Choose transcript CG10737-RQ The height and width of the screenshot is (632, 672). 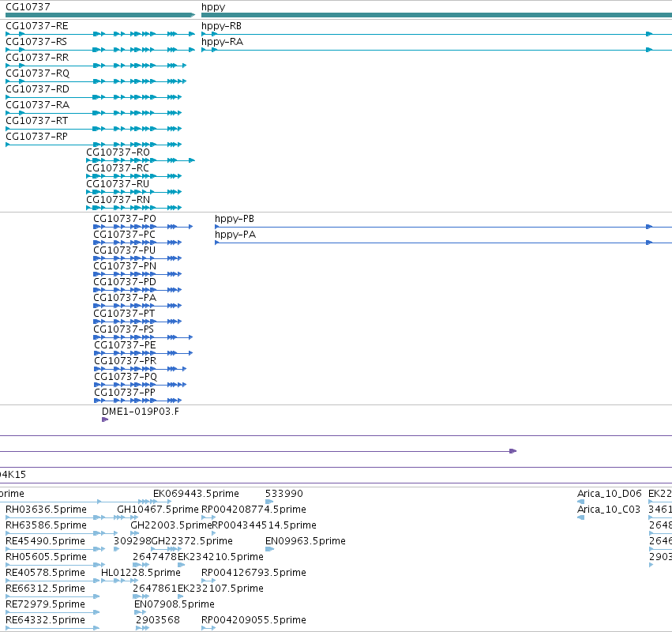tap(37, 73)
